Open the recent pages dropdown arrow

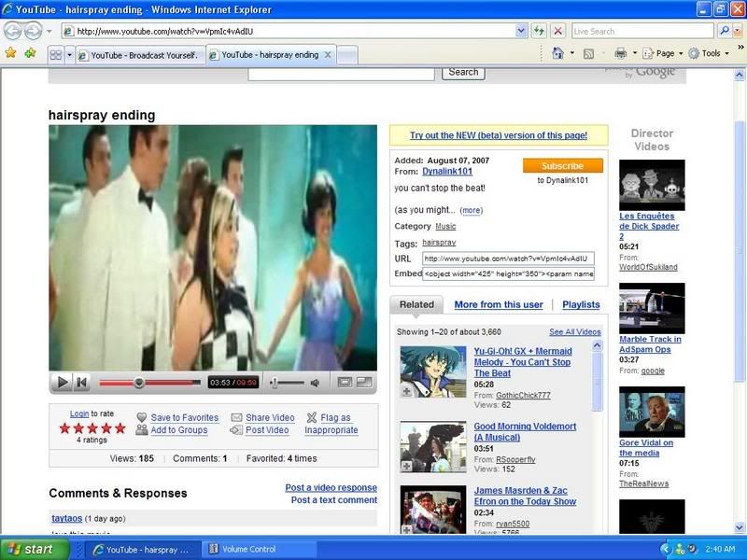[x=49, y=32]
